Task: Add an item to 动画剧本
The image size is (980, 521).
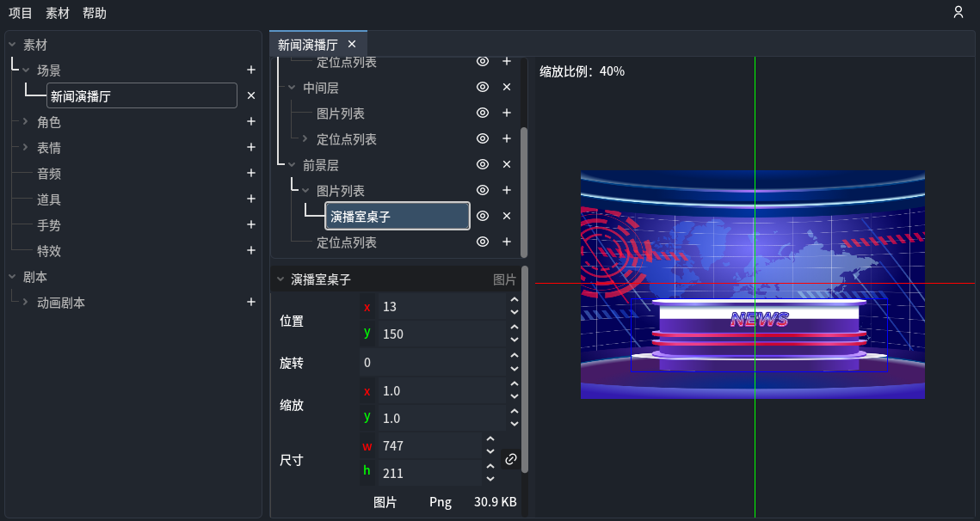Action: (250, 302)
